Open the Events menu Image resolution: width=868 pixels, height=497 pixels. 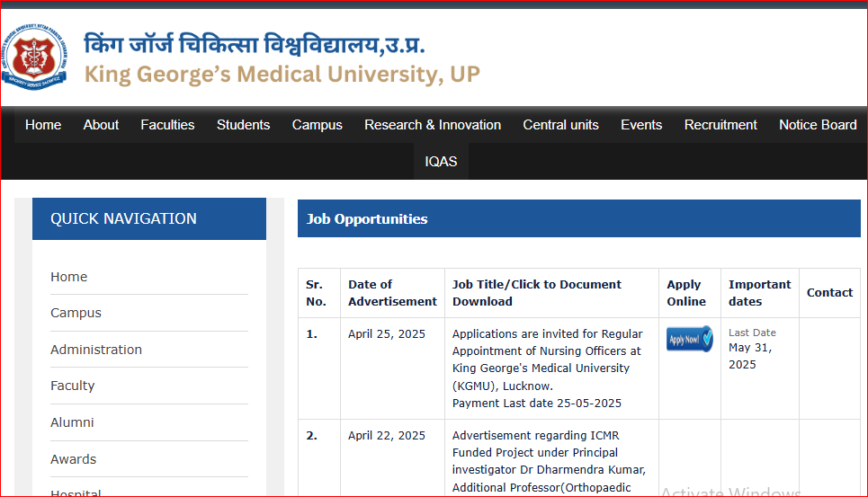point(641,125)
